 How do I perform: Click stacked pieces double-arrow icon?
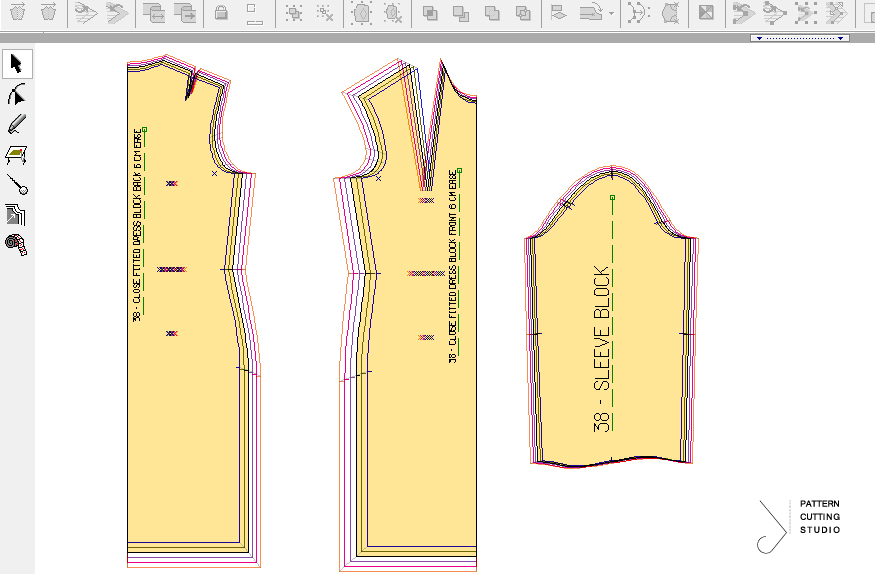pyautogui.click(x=153, y=12)
